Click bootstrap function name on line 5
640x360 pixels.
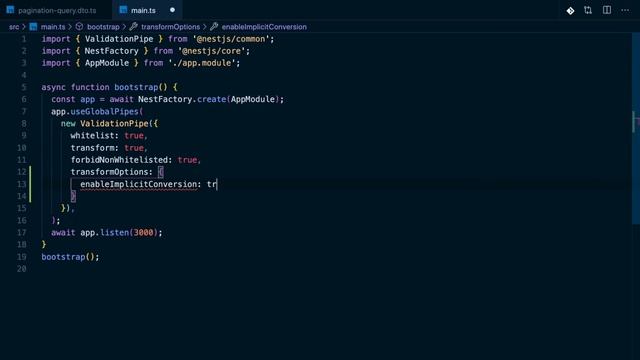pyautogui.click(x=136, y=87)
